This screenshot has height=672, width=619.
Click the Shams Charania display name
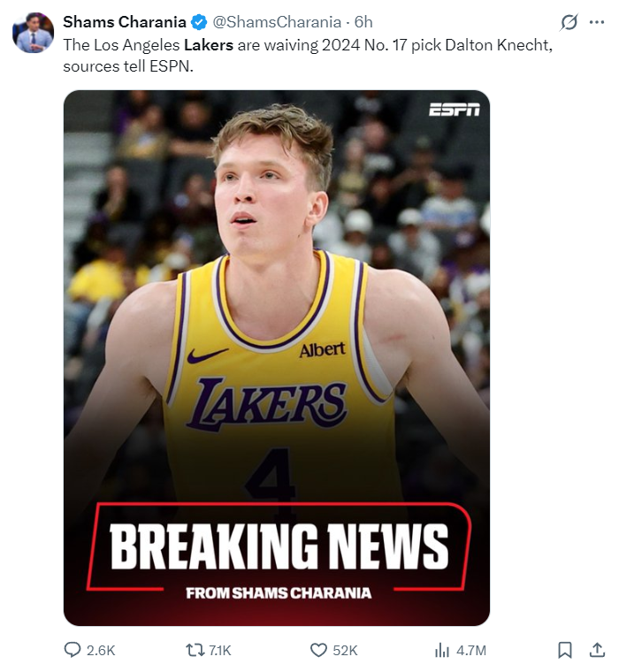[x=125, y=22]
